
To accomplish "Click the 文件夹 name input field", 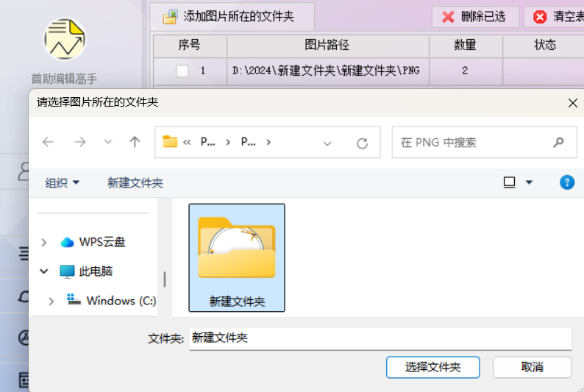I will [x=381, y=338].
